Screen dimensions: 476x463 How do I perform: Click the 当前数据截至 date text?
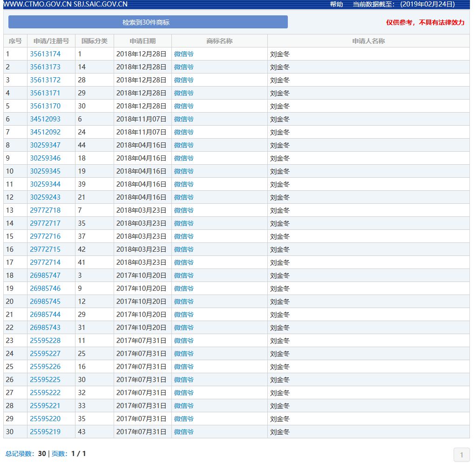404,4
